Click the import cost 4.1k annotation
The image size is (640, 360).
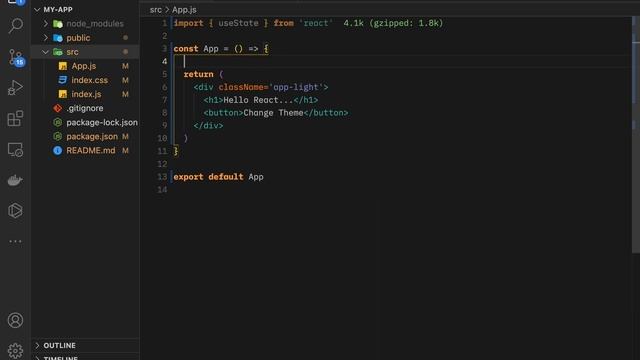(393, 23)
